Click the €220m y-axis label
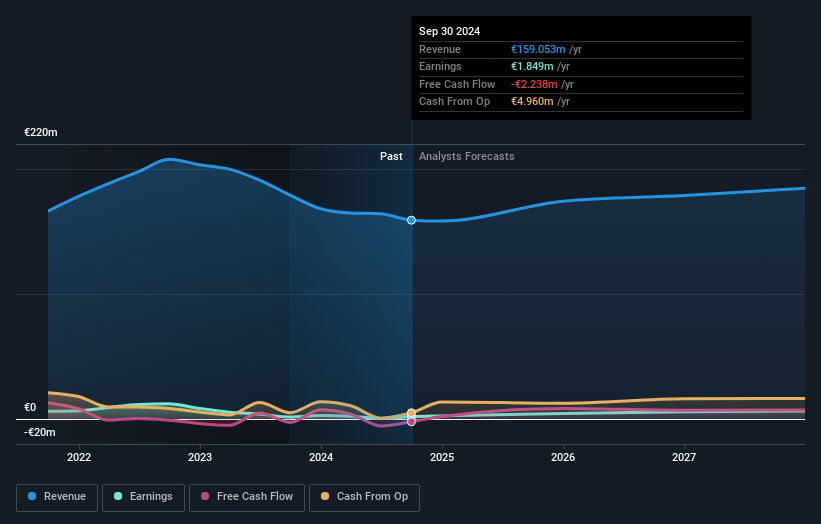This screenshot has height=524, width=821. (41, 132)
